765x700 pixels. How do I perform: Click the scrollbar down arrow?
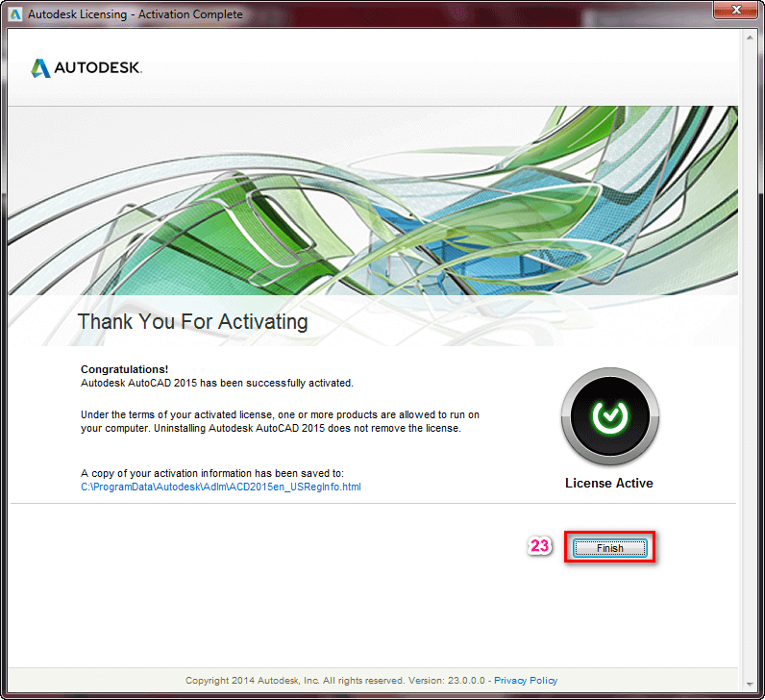tap(750, 684)
